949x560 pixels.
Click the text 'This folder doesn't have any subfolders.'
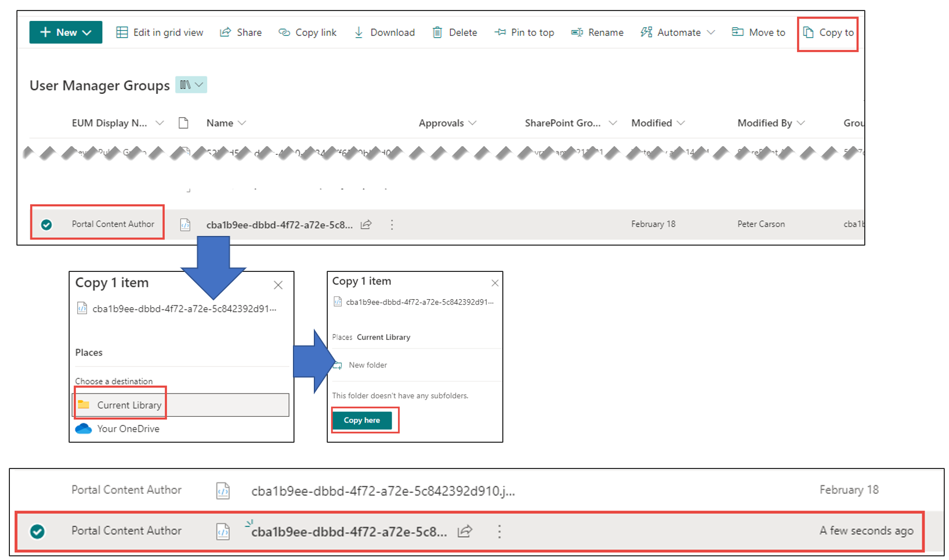point(400,396)
